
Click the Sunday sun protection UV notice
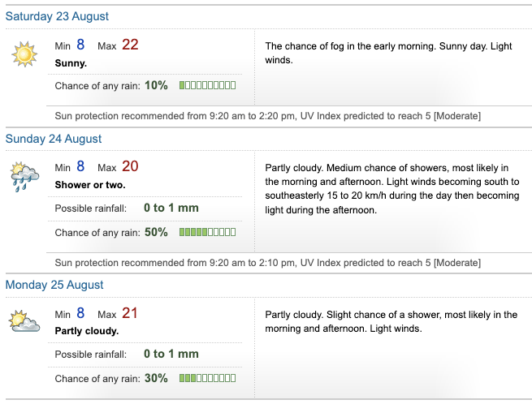267,263
